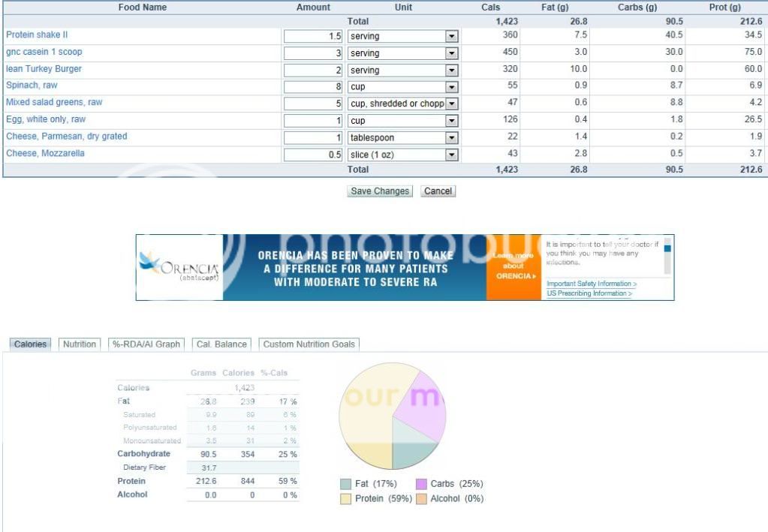Screen dimensions: 768x532
Task: Click the gnc casein 1 scoop link
Action: (x=44, y=52)
